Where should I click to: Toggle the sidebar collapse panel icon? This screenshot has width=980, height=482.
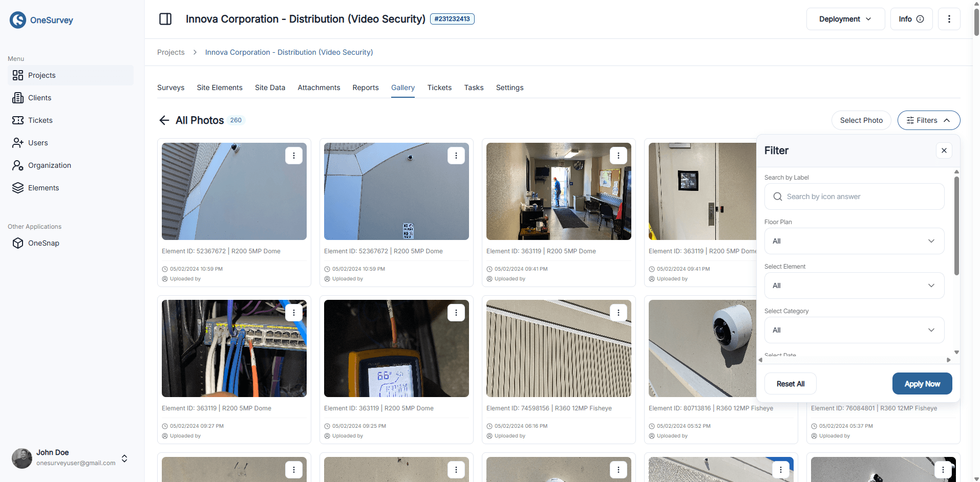tap(165, 18)
